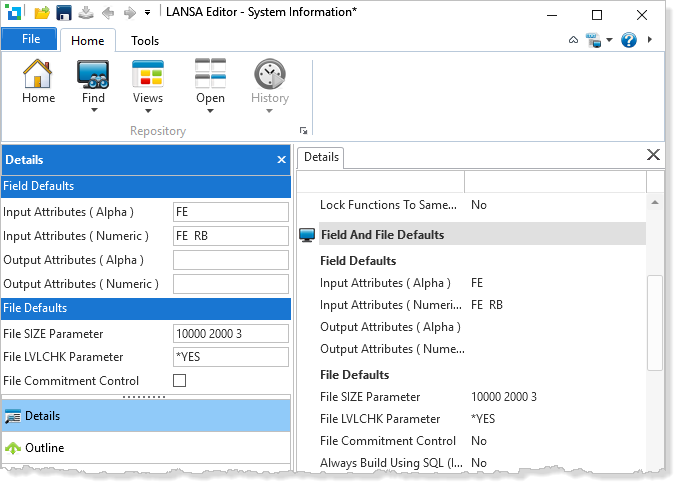Select Always Build Using SQL row
This screenshot has height=486, width=679.
tap(482, 463)
